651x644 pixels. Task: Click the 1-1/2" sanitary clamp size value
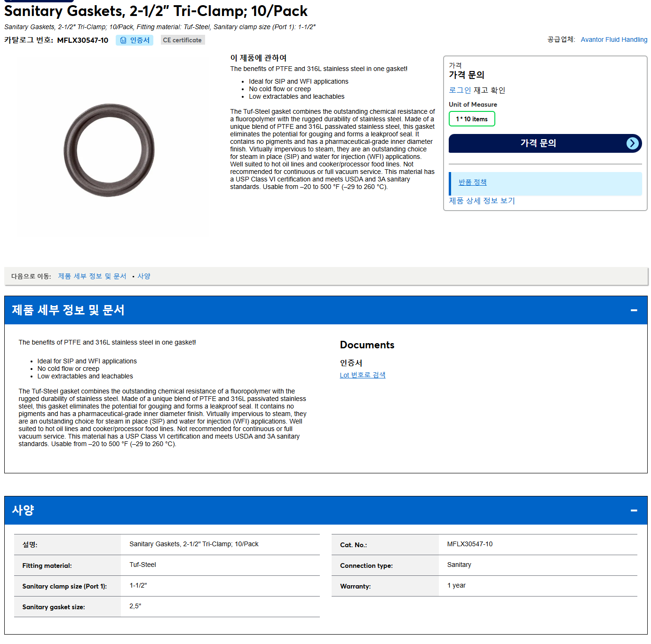pos(138,586)
